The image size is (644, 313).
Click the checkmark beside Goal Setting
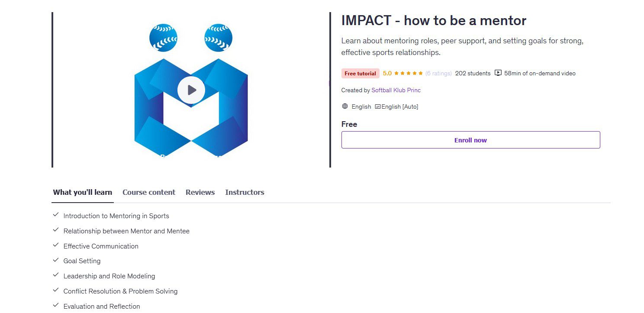click(56, 259)
